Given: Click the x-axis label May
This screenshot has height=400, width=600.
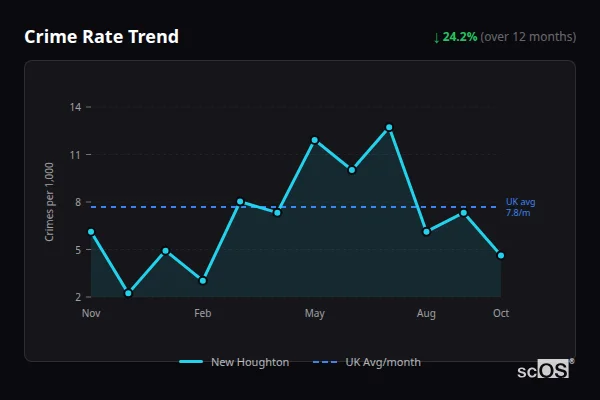Looking at the screenshot, I should [315, 313].
